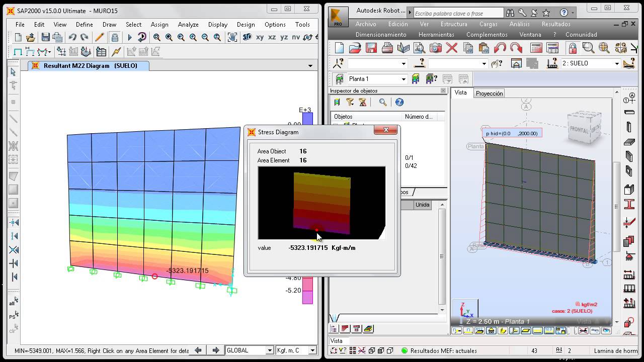Click the right arrow button in SAP2000 status bar
This screenshot has width=644, height=362.
[x=215, y=350]
